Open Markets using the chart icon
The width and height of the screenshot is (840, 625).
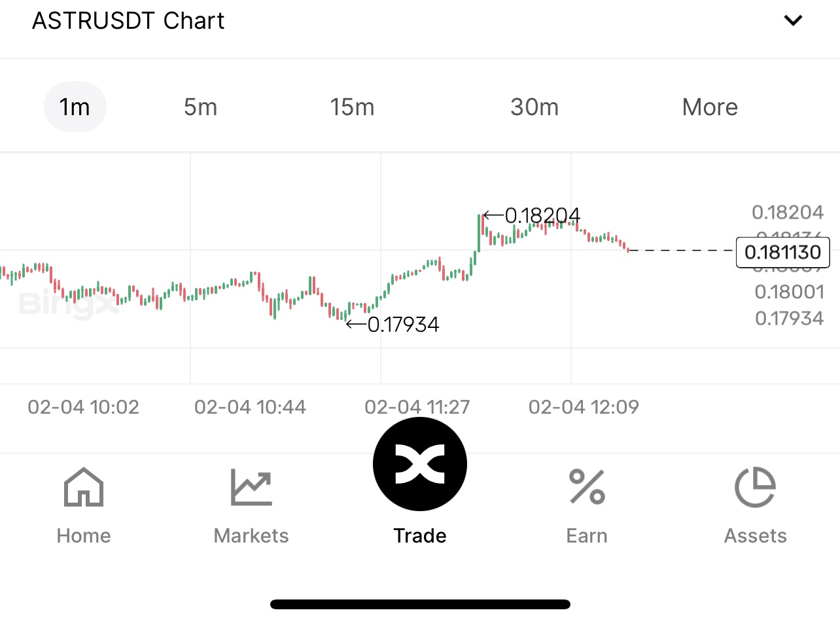coord(251,488)
